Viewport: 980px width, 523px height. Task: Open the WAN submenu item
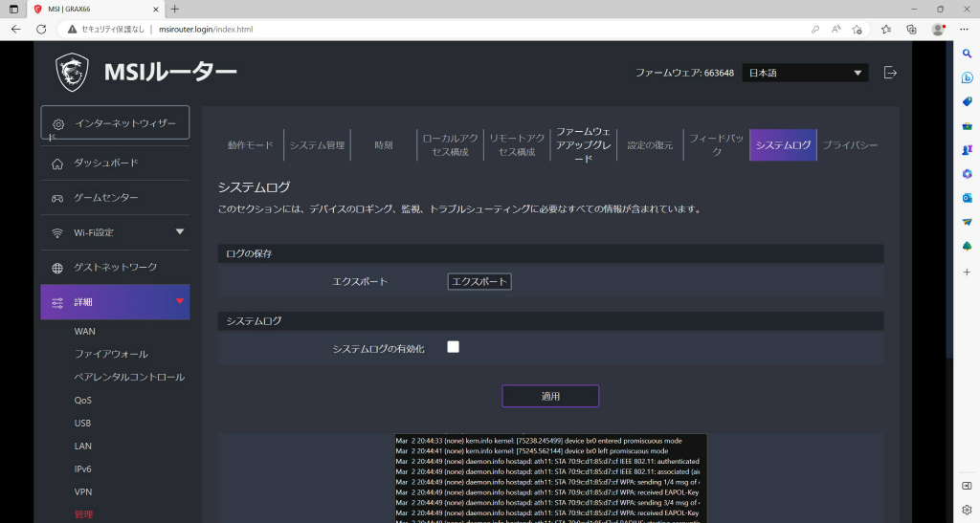coord(85,332)
